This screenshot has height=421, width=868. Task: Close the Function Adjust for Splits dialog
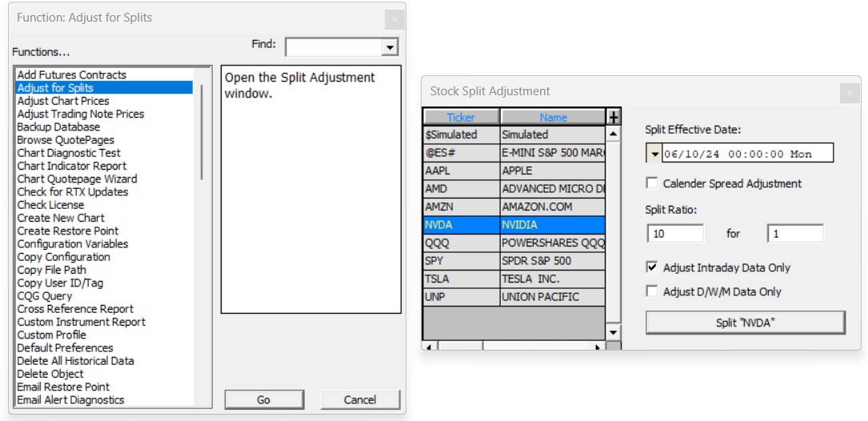click(393, 19)
